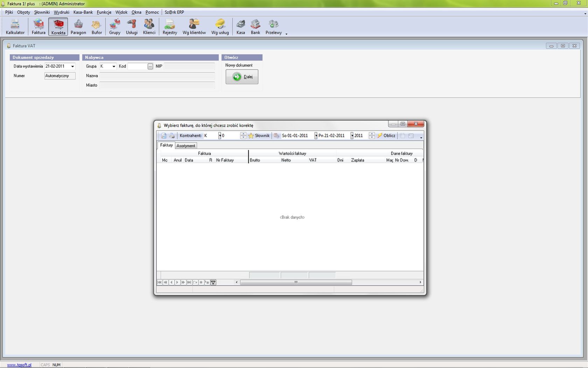Viewport: 588px width, 368px height.
Task: Switch to the Asortyment tab
Action: (186, 146)
